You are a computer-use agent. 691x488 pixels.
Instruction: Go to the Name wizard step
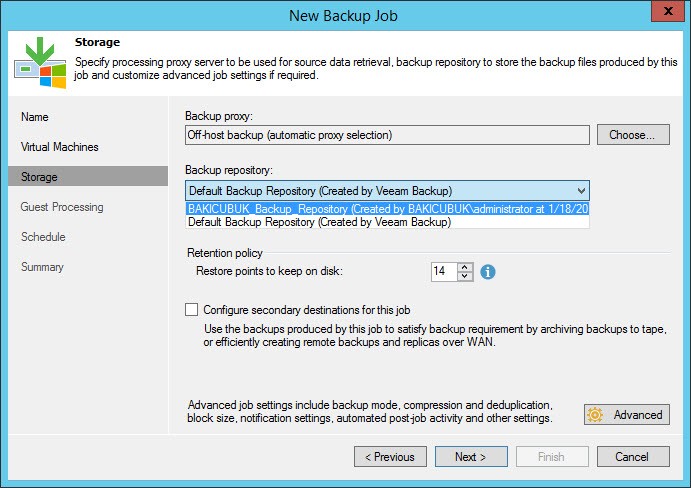35,117
